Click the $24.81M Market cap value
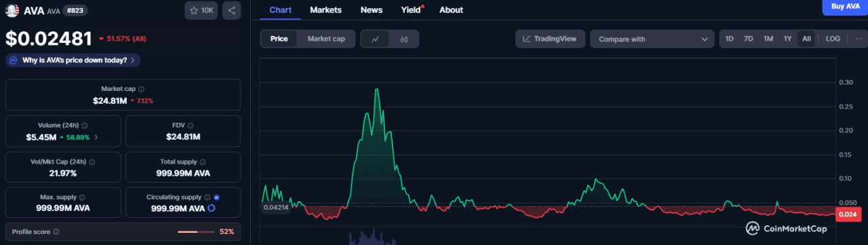 point(110,100)
